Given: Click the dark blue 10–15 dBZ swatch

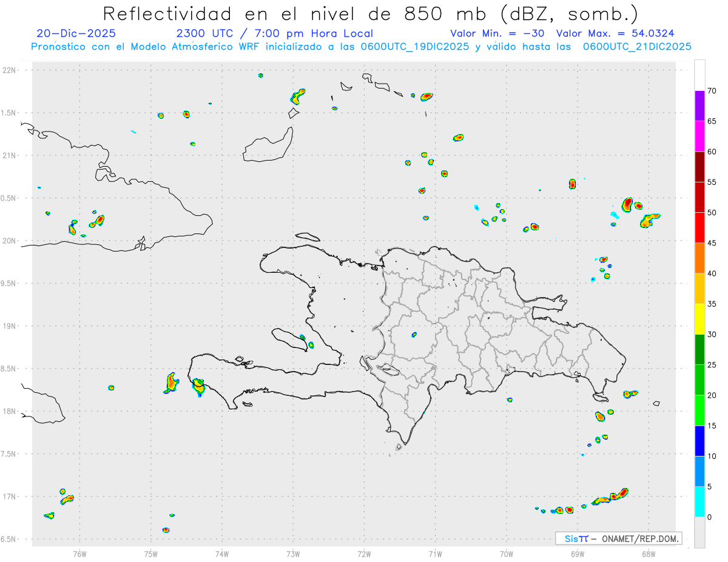Looking at the screenshot, I should pos(699,441).
